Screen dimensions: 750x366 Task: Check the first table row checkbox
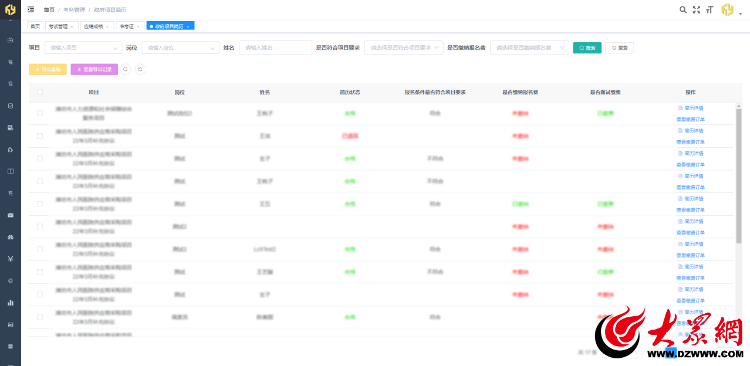point(40,113)
